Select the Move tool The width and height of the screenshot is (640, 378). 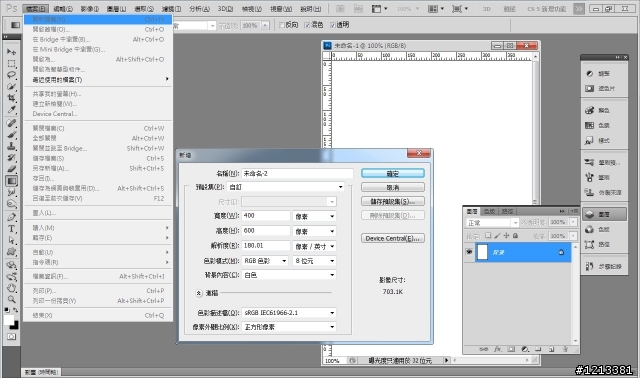pyautogui.click(x=11, y=52)
